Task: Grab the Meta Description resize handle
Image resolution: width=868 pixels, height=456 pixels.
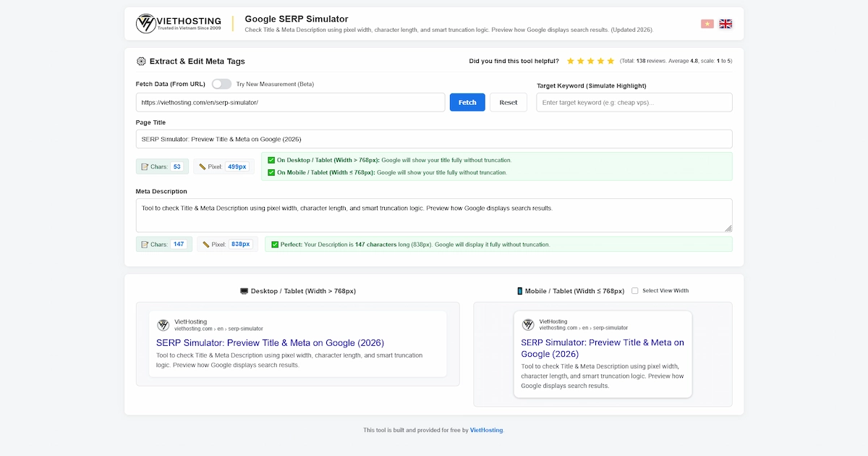Action: tap(728, 228)
